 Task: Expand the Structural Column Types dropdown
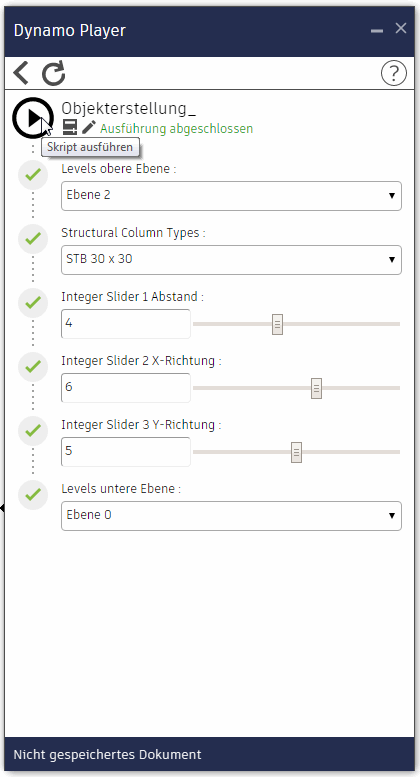(231, 260)
